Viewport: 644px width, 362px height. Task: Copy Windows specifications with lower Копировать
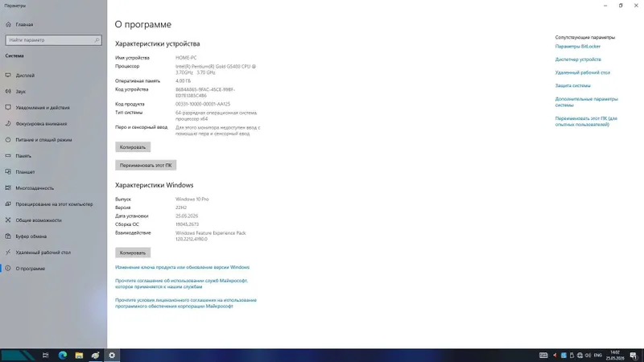click(x=133, y=253)
